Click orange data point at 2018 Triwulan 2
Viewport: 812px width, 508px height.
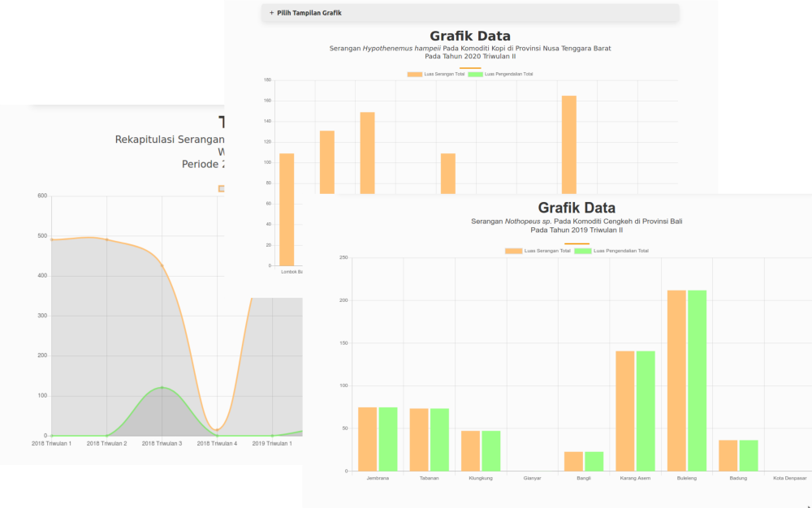(x=107, y=239)
